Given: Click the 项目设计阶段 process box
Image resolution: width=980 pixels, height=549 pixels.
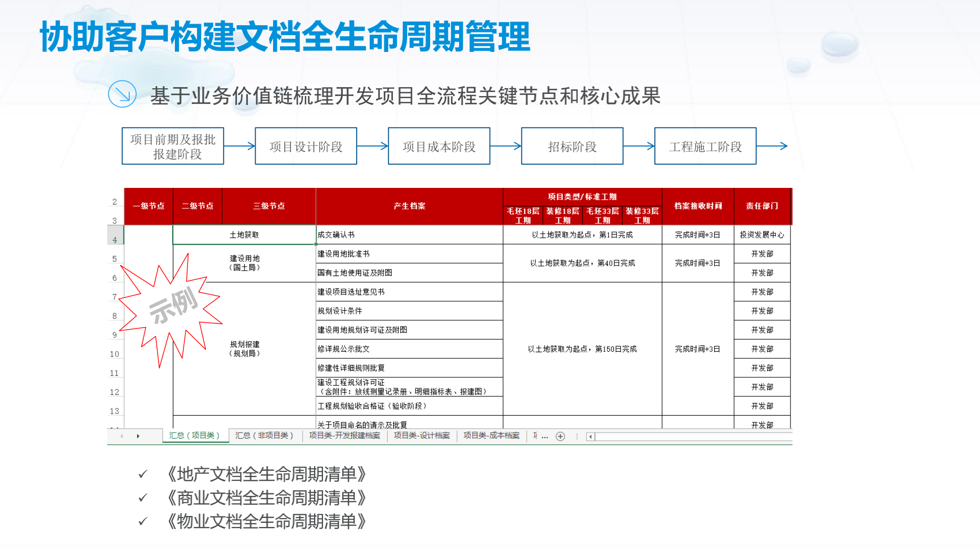Looking at the screenshot, I should (306, 146).
